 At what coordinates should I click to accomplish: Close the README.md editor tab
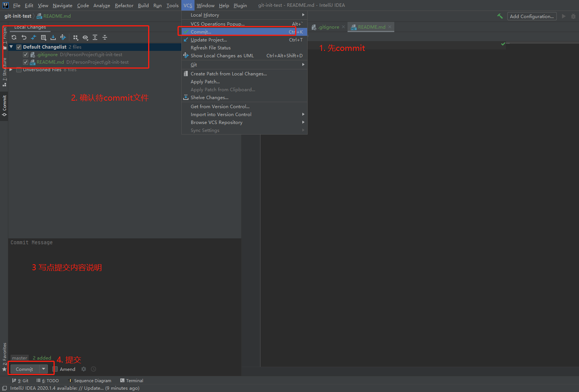tap(390, 27)
